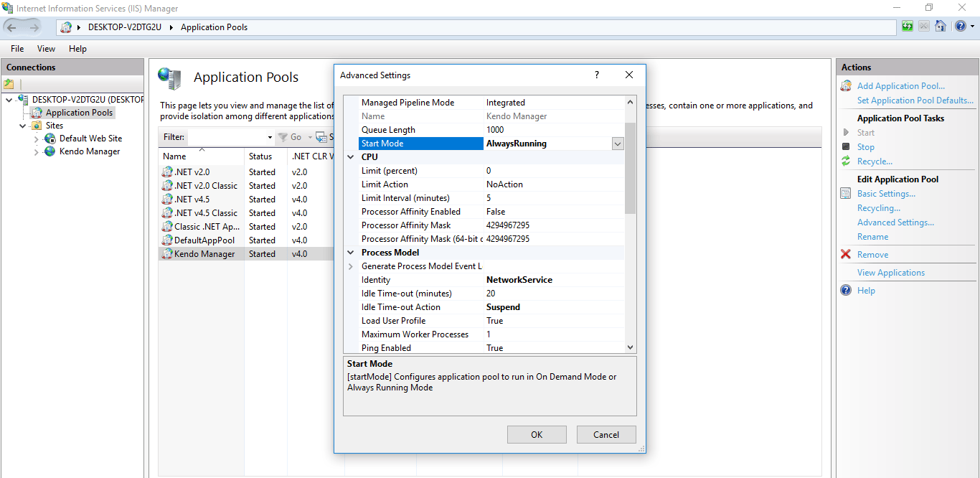Click inside the Filter input field
The image size is (980, 478).
222,137
